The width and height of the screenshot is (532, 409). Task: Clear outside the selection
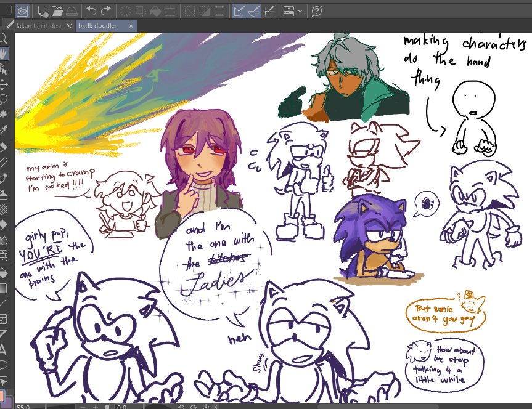141,11
